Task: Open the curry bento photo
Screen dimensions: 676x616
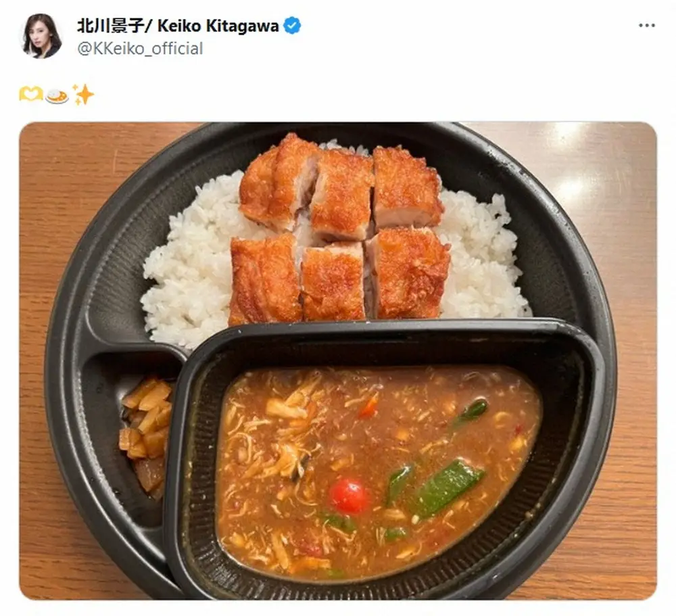Action: pos(337,360)
